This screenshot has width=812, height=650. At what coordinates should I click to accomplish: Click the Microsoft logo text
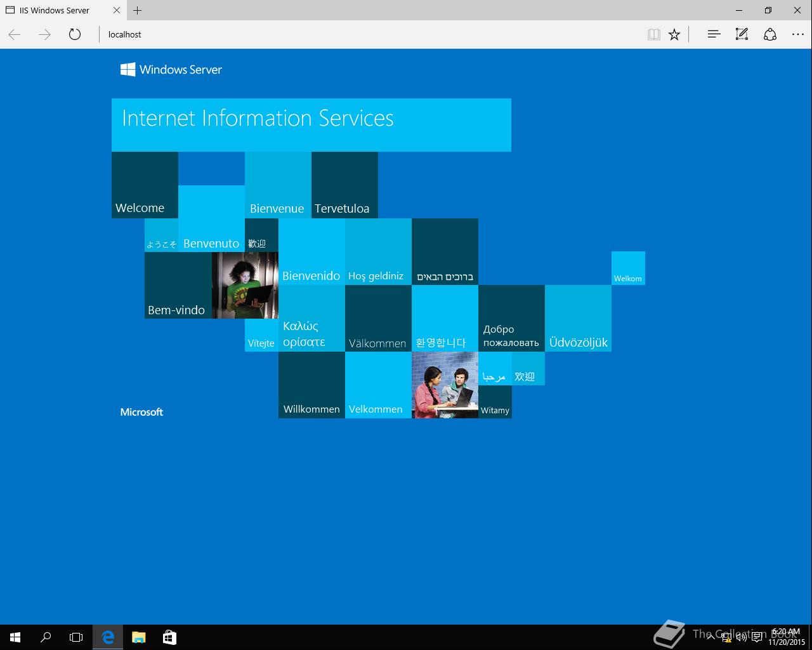tap(141, 412)
